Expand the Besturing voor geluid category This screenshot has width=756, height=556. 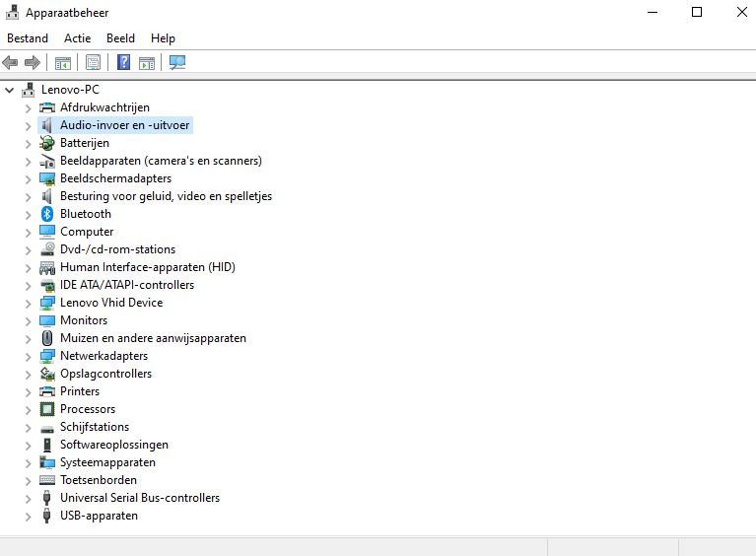(x=28, y=197)
